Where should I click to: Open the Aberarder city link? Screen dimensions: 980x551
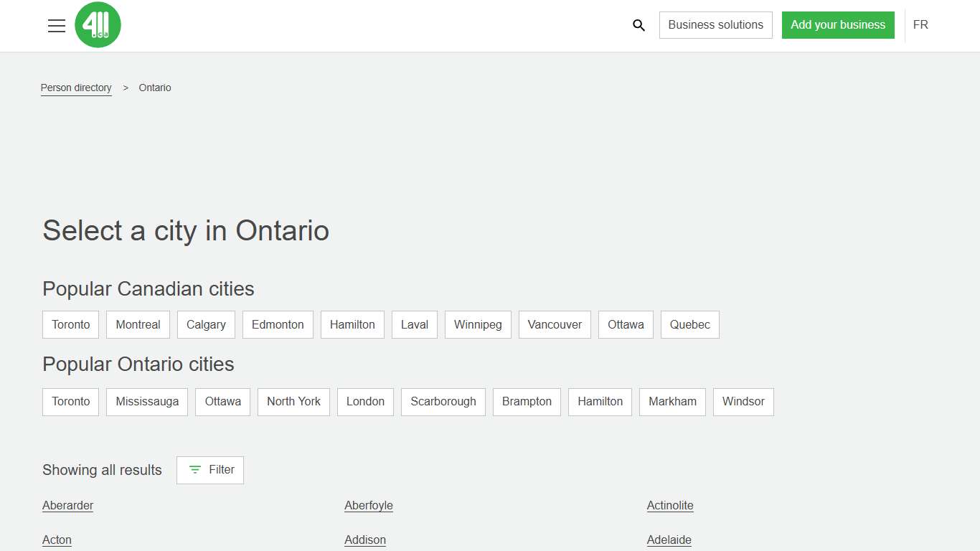[x=67, y=505]
